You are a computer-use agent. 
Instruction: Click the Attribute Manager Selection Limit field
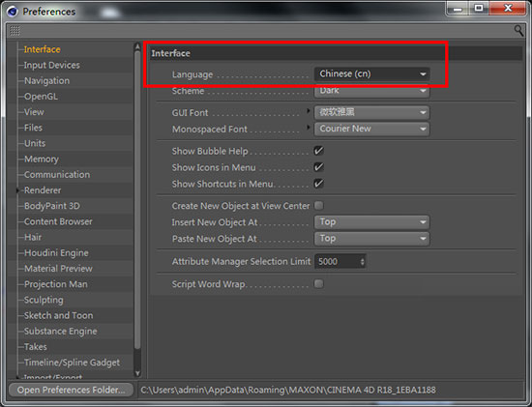[x=340, y=261]
